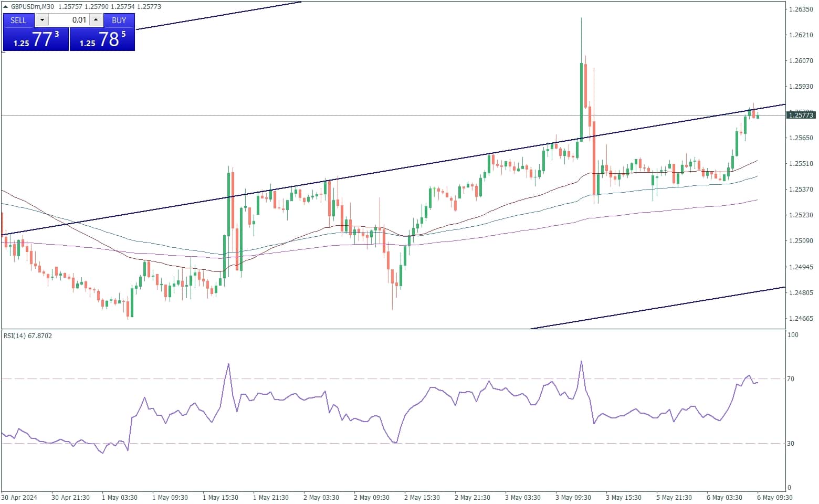Click the 2 May 03:30 time label
The height and width of the screenshot is (504, 819).
point(321,498)
